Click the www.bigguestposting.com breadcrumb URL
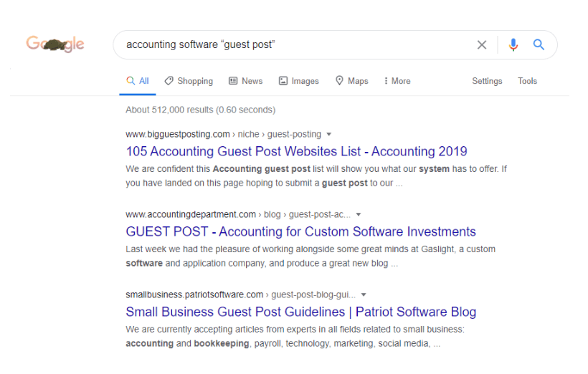 tap(178, 134)
